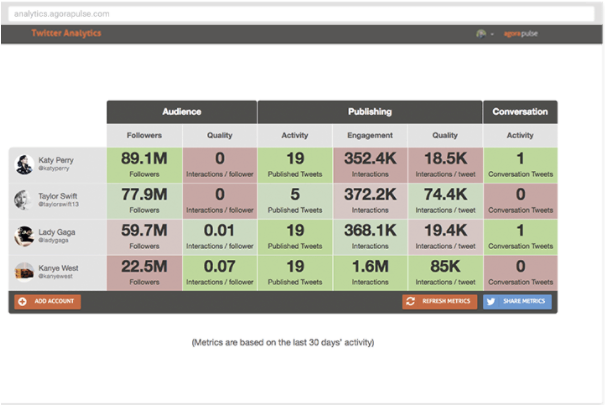Click the 22.5M Followers cell
Screen dimensions: 605x405
[x=144, y=273]
